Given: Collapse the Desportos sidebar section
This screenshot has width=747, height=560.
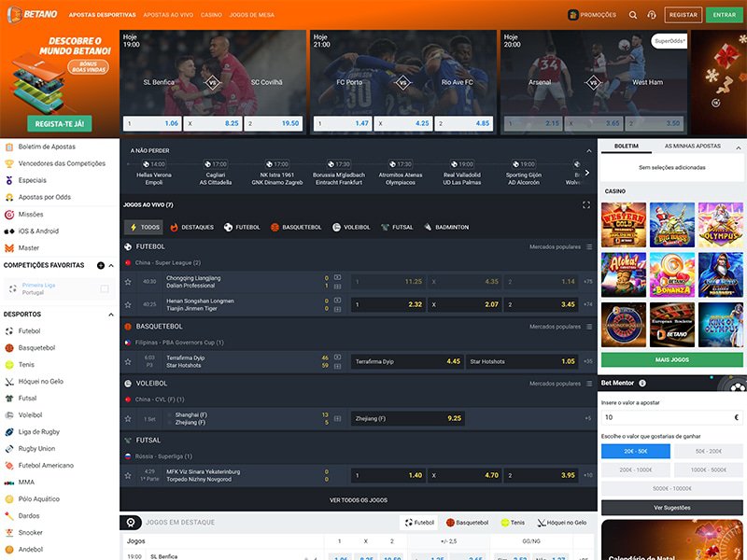Looking at the screenshot, I should (x=111, y=315).
